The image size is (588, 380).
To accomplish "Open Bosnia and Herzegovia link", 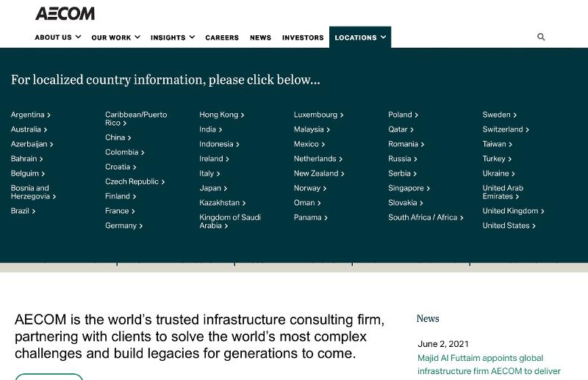I will [33, 192].
